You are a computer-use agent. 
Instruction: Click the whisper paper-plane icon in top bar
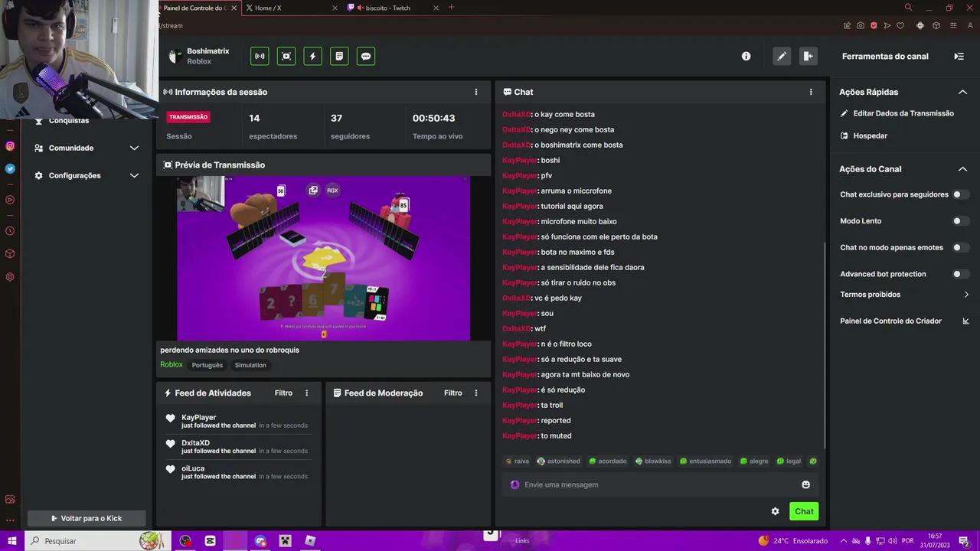[x=888, y=25]
